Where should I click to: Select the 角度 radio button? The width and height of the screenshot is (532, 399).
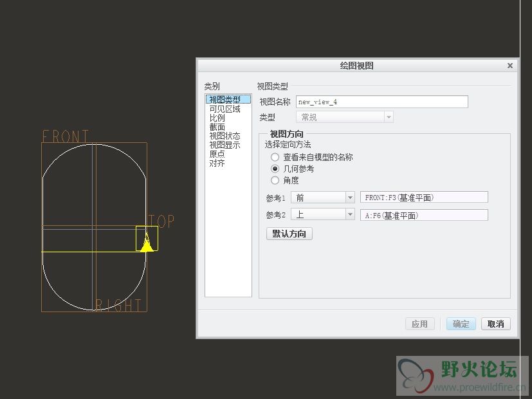tap(275, 180)
